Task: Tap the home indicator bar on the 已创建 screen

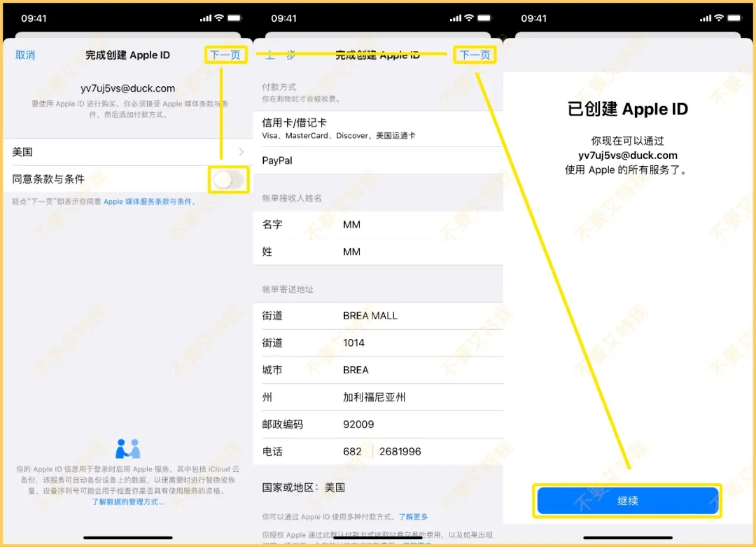Action: [628, 537]
